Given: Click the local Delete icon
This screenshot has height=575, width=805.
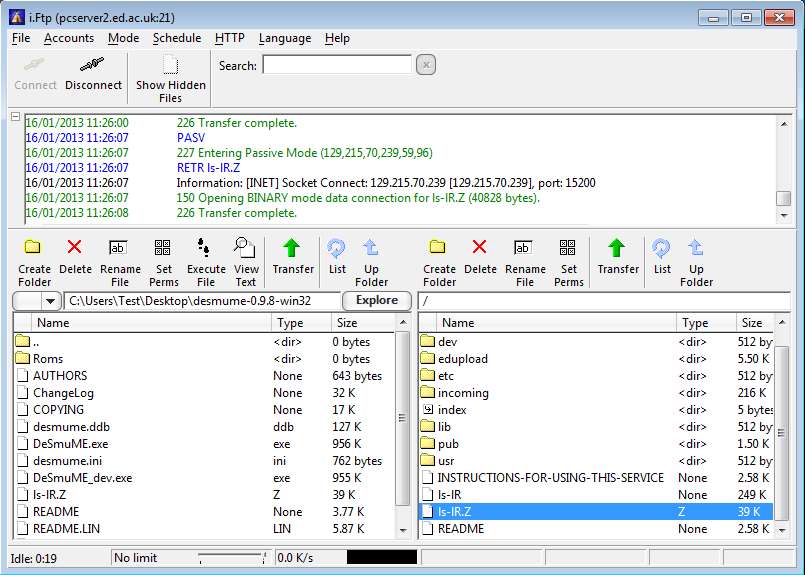Looking at the screenshot, I should pos(75,256).
